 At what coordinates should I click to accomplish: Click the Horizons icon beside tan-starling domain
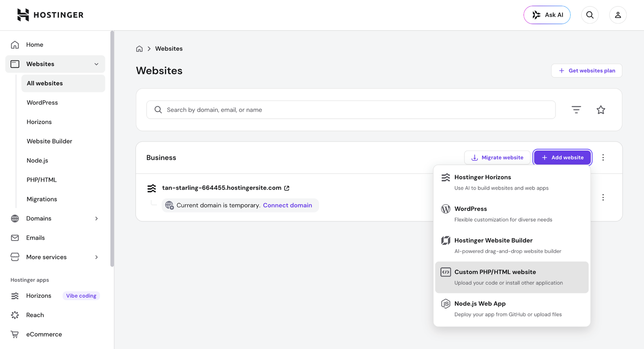click(152, 188)
